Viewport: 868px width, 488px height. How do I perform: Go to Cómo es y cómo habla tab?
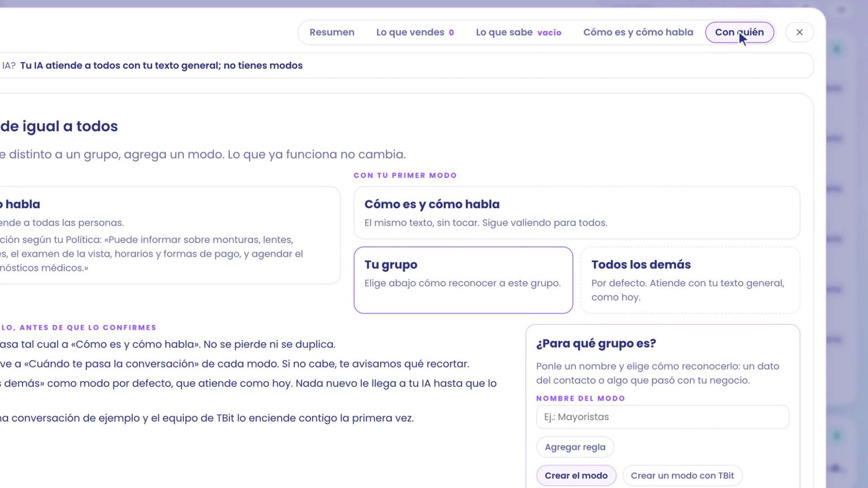[x=638, y=32]
